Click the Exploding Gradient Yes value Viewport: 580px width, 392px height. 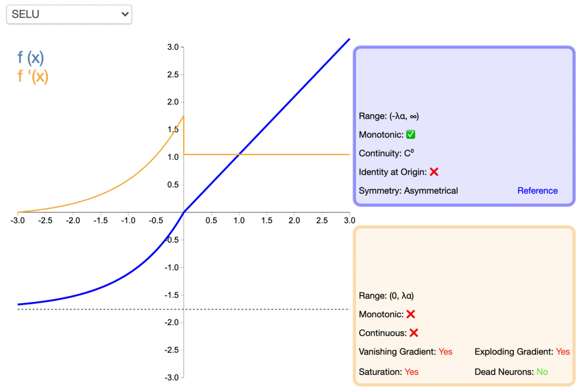(x=563, y=352)
